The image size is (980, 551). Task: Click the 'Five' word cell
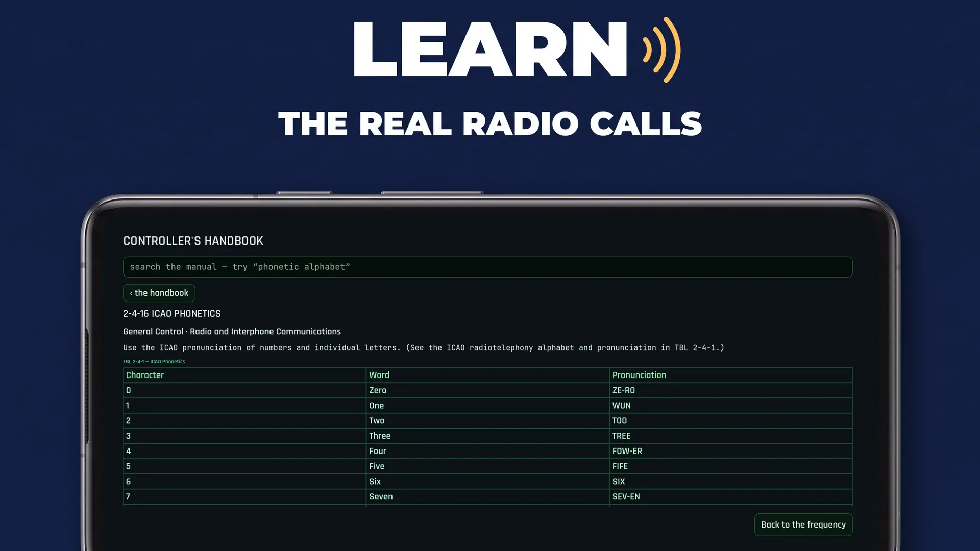pos(487,466)
